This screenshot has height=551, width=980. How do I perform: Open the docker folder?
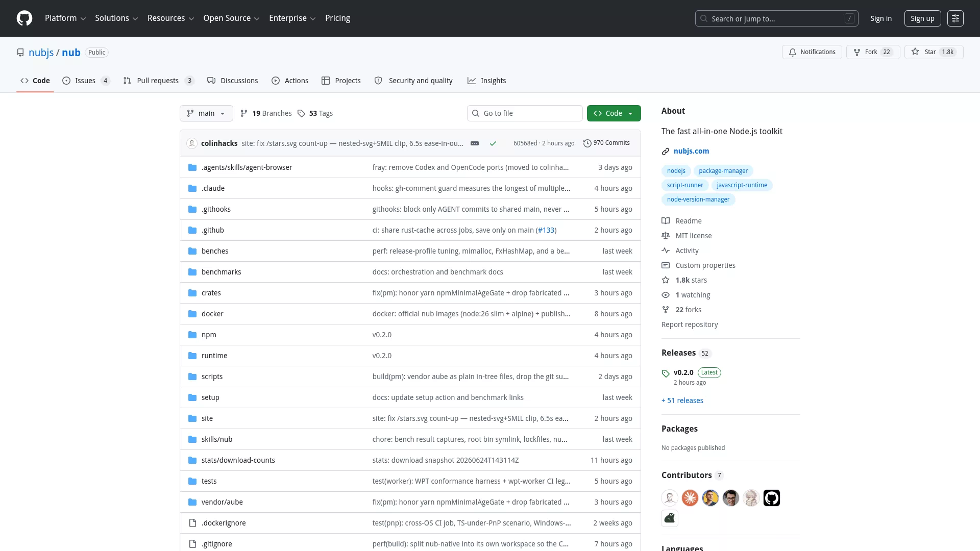pyautogui.click(x=212, y=314)
